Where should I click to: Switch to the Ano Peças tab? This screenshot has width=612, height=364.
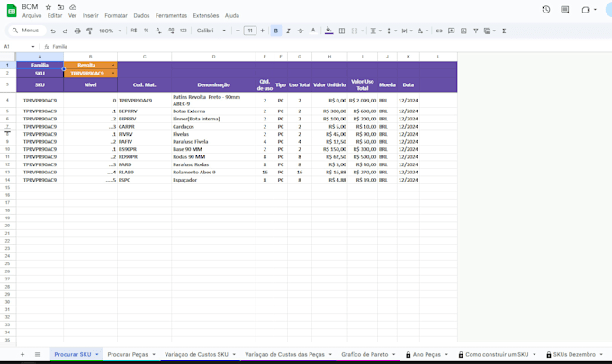(x=427, y=354)
